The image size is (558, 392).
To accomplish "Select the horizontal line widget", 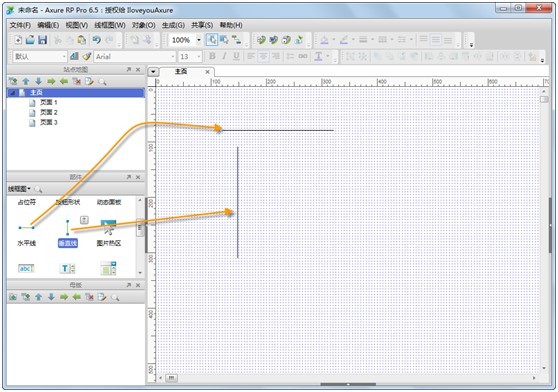I will click(x=27, y=233).
